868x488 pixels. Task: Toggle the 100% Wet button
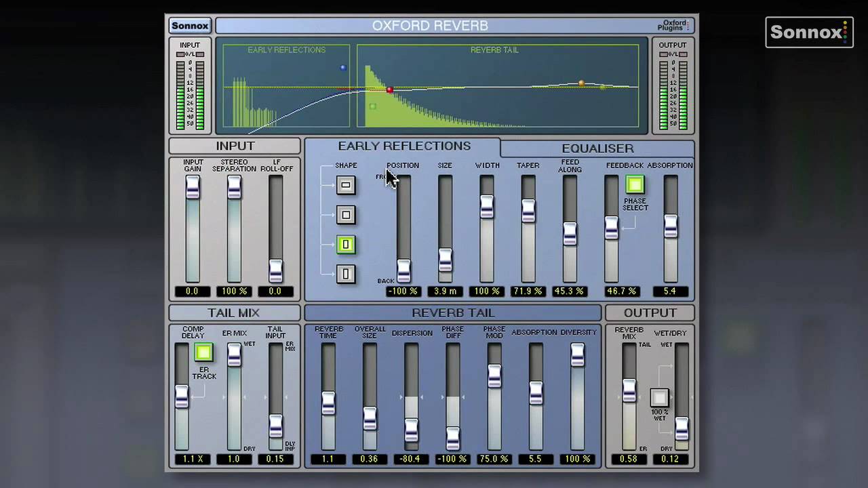659,398
